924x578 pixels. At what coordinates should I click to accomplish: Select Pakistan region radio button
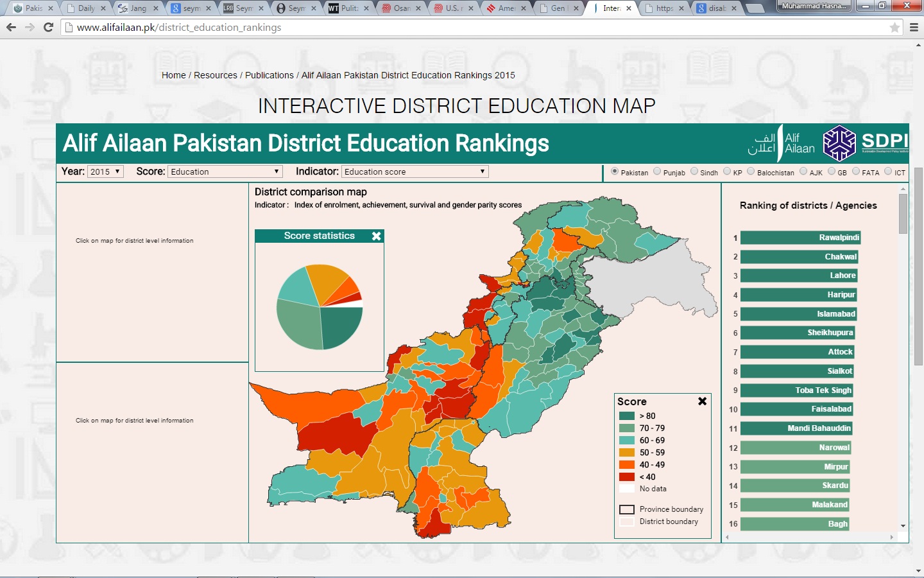pos(615,171)
